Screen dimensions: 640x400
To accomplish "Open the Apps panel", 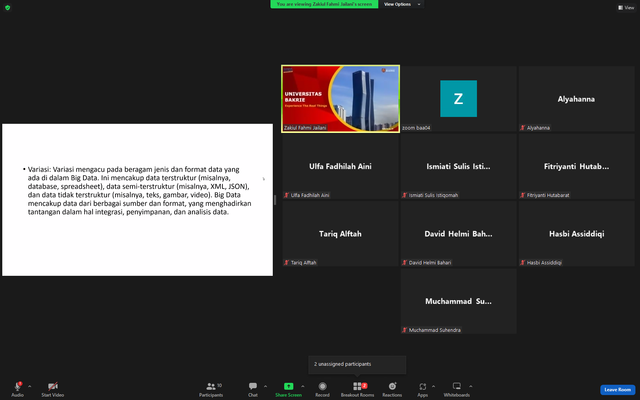I will (422, 389).
